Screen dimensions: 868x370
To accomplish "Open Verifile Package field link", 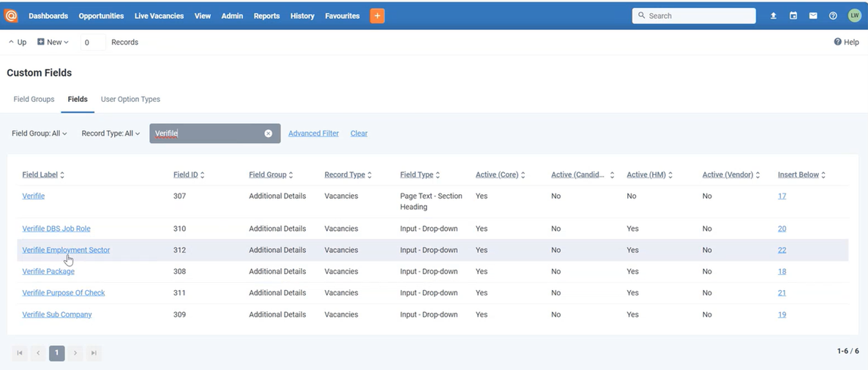I will pyautogui.click(x=48, y=271).
